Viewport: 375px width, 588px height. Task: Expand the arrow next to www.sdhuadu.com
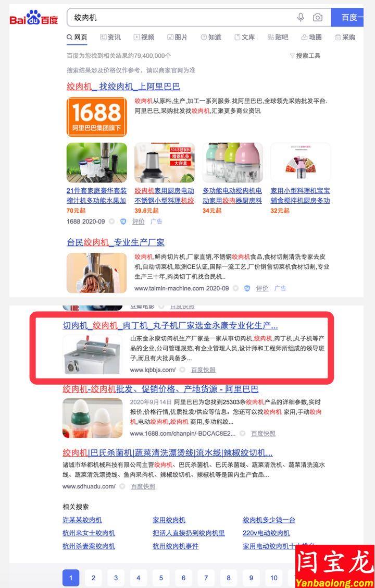(x=122, y=486)
